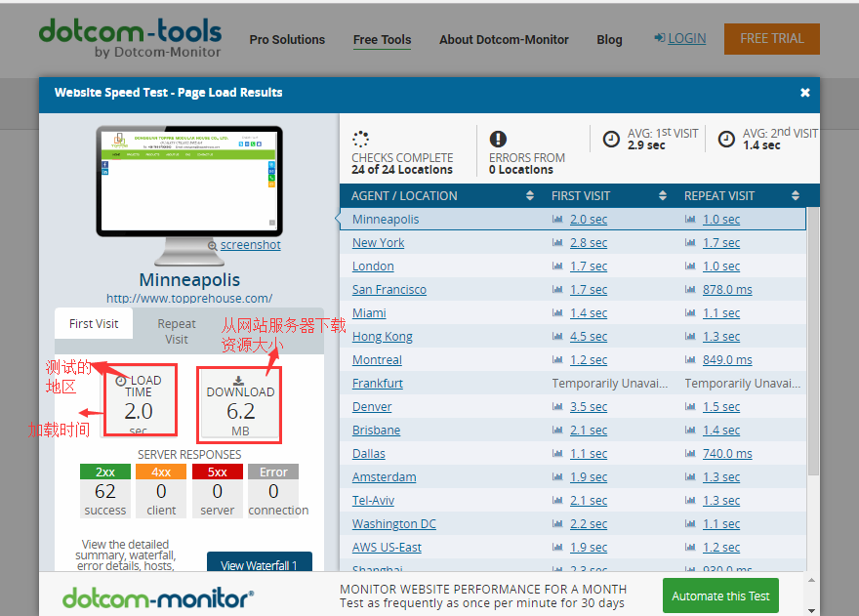The width and height of the screenshot is (859, 616).
Task: Open the Free Tools menu
Action: tap(382, 40)
